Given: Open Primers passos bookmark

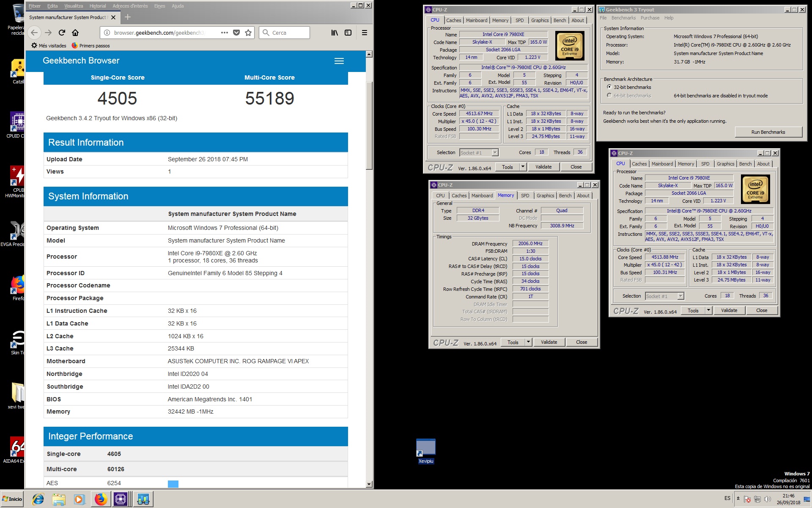Looking at the screenshot, I should pos(91,46).
